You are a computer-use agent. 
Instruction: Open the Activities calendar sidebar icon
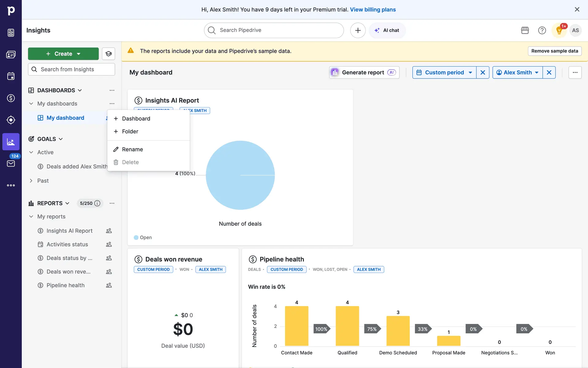pos(11,76)
